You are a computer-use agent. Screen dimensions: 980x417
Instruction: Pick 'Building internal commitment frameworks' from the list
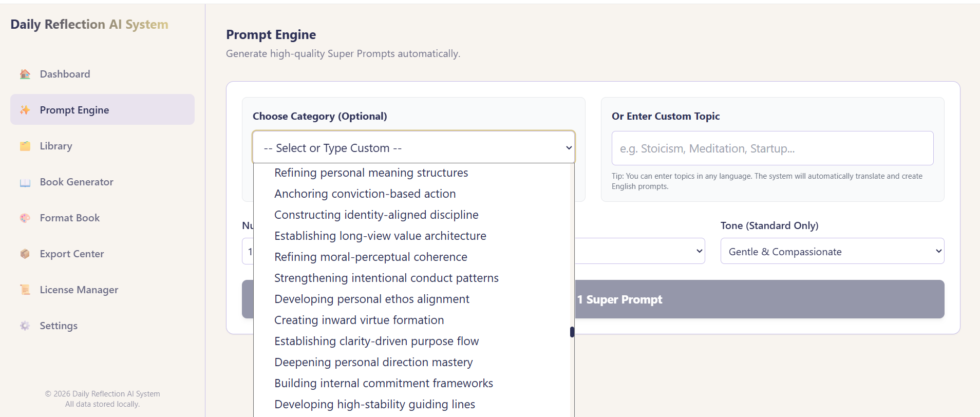(x=383, y=383)
